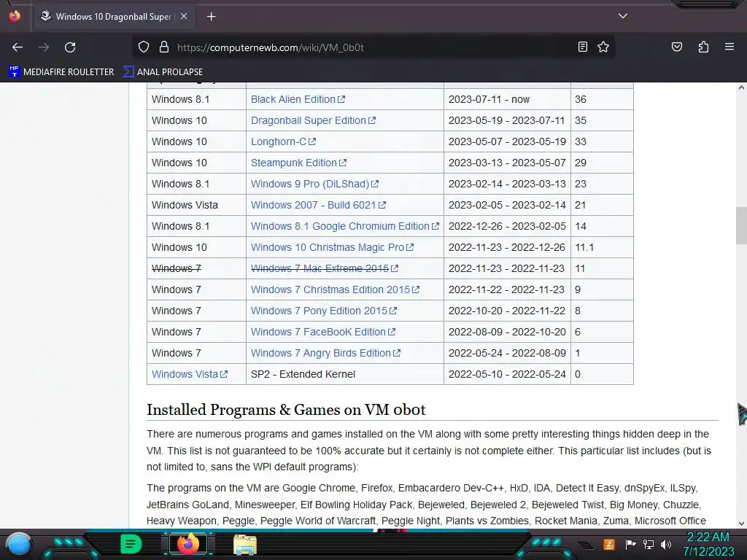This screenshot has height=560, width=747.
Task: Click the date 2022-05-10 - 2022-05-24
Action: tap(507, 374)
